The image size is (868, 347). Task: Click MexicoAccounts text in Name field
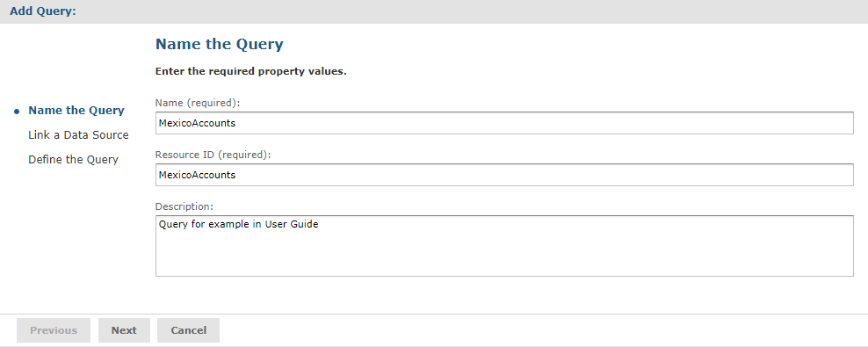(197, 123)
